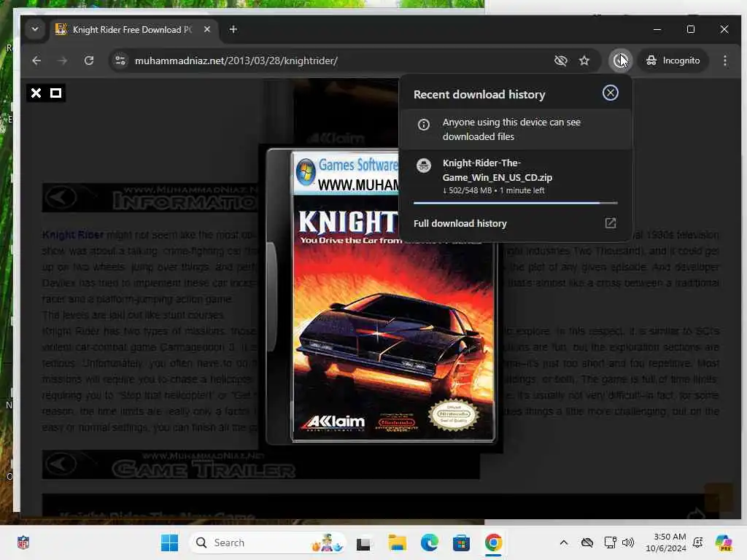Open Task View on the taskbar
The height and width of the screenshot is (560, 747).
363,542
